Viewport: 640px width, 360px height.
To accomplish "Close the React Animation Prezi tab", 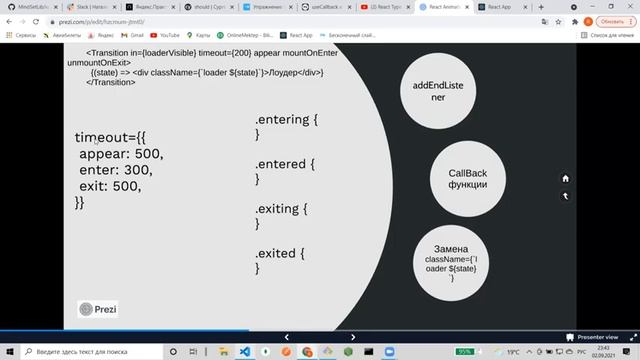I will coord(467,7).
